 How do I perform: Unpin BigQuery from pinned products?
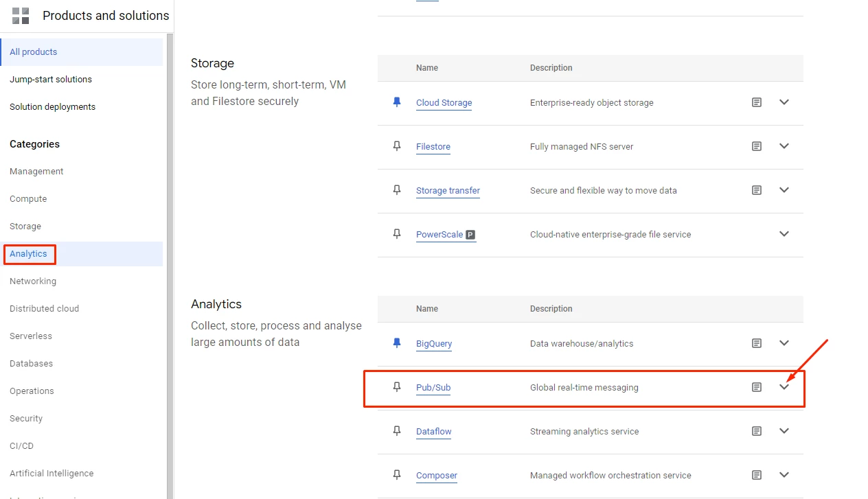click(396, 343)
